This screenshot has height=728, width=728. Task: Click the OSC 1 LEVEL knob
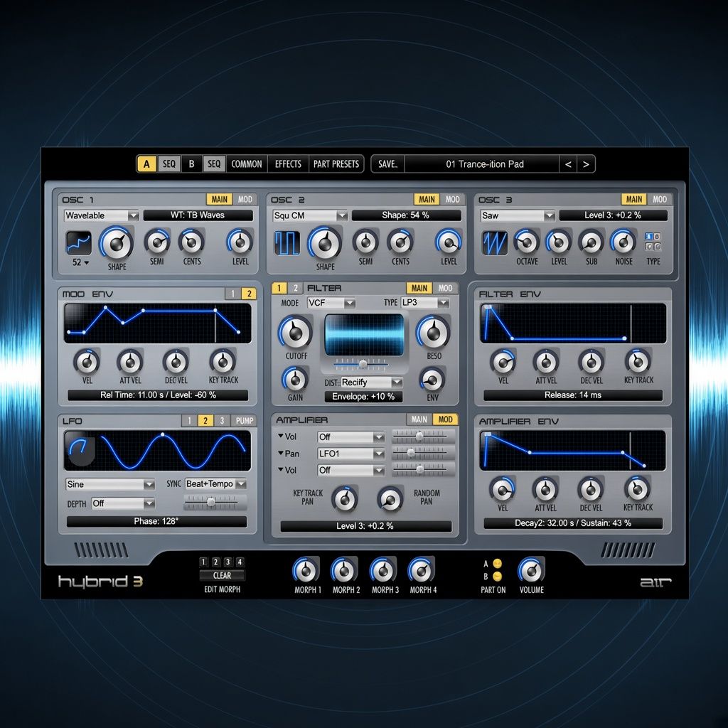pyautogui.click(x=240, y=242)
